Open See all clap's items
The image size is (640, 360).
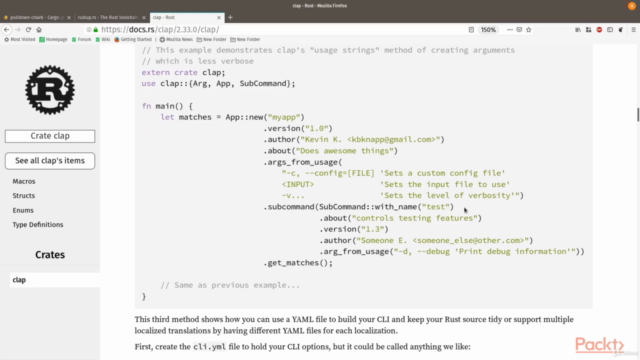(x=50, y=161)
